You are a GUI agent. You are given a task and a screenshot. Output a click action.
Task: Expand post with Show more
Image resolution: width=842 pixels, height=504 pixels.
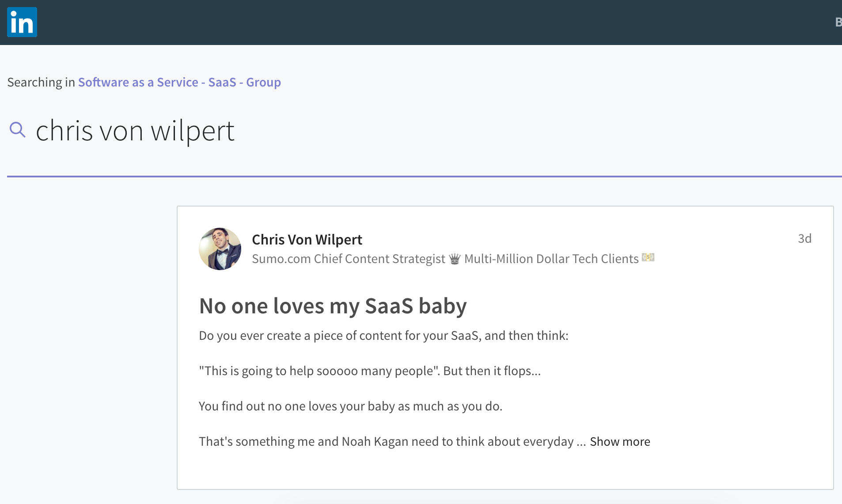(620, 441)
